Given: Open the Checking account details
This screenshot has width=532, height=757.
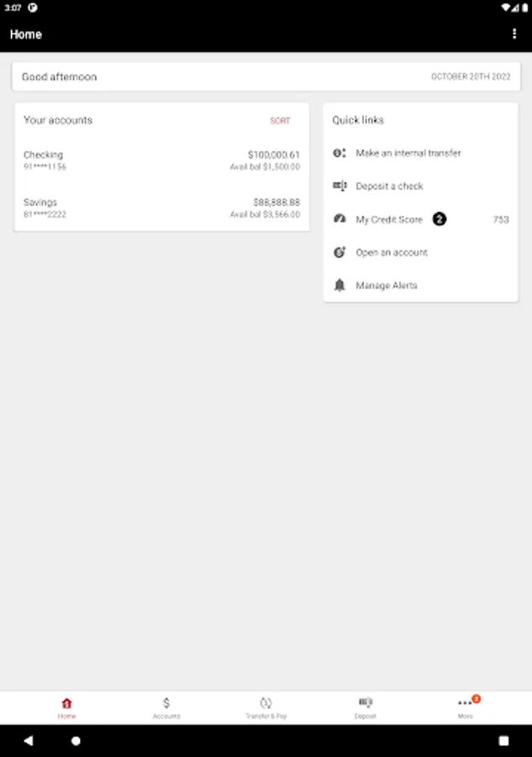Looking at the screenshot, I should [x=161, y=161].
